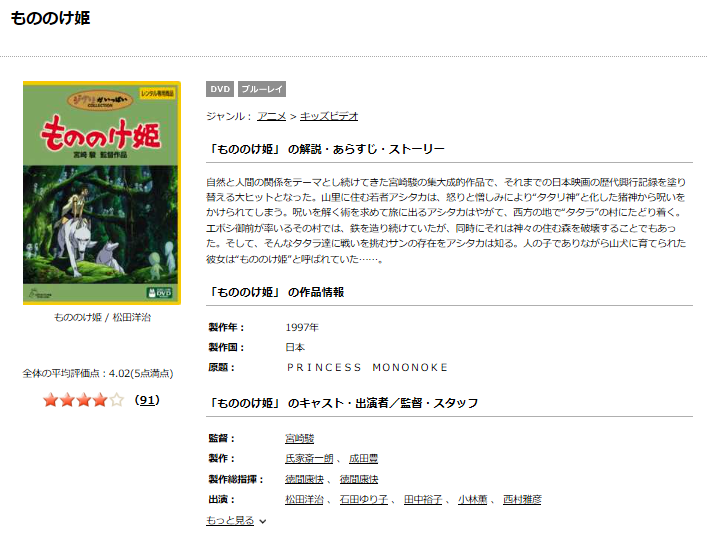This screenshot has width=707, height=540.
Task: Click the DVD format badge
Action: 220,89
